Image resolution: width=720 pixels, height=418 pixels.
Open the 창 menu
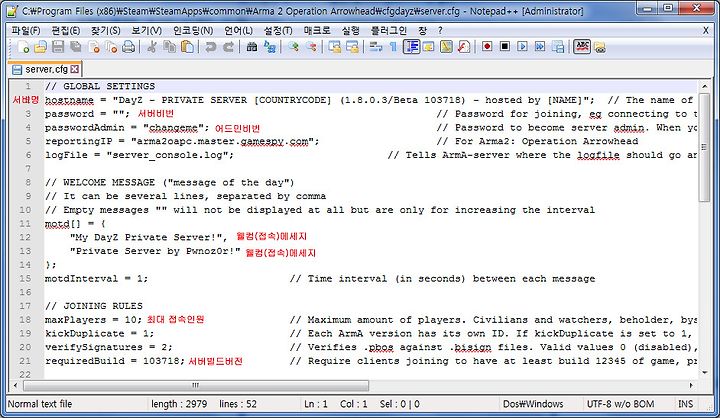tap(422, 31)
